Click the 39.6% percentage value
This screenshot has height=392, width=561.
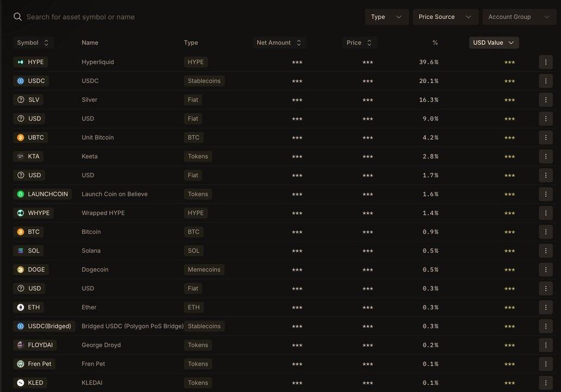[x=428, y=63]
